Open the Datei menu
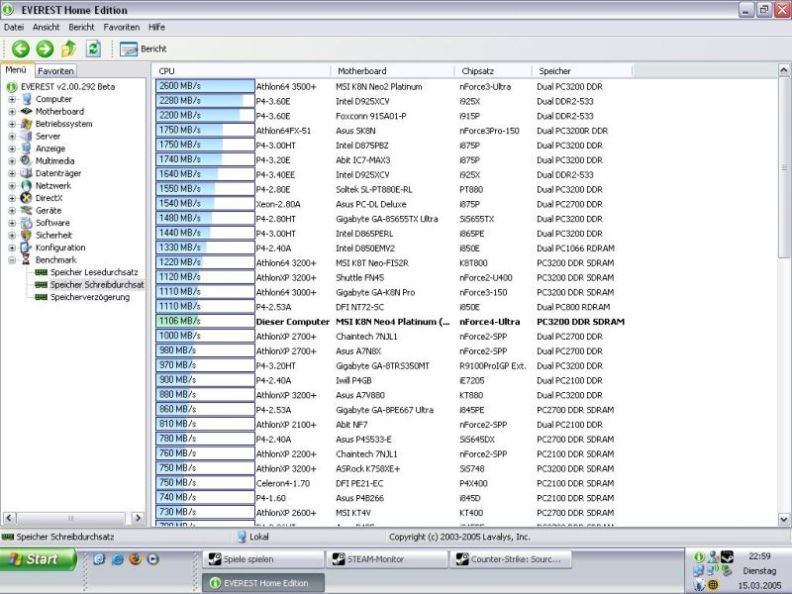Screen dimensions: 792x594 click(x=14, y=27)
